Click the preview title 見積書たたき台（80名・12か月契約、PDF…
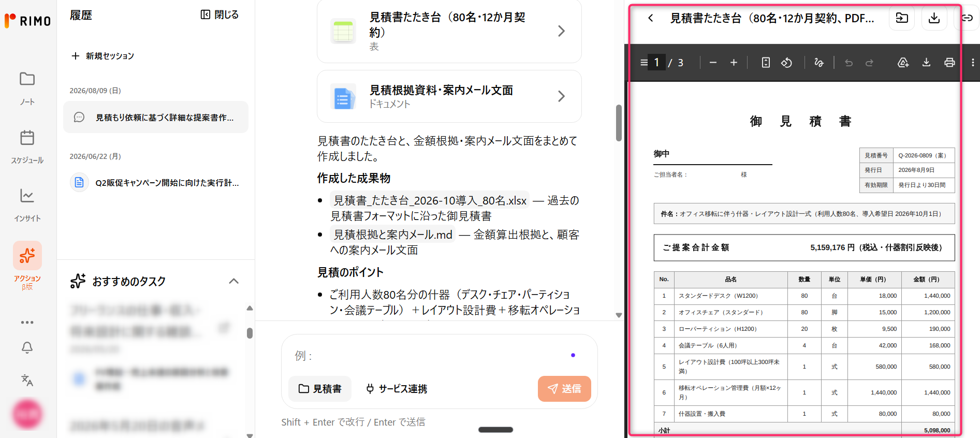 (x=772, y=18)
